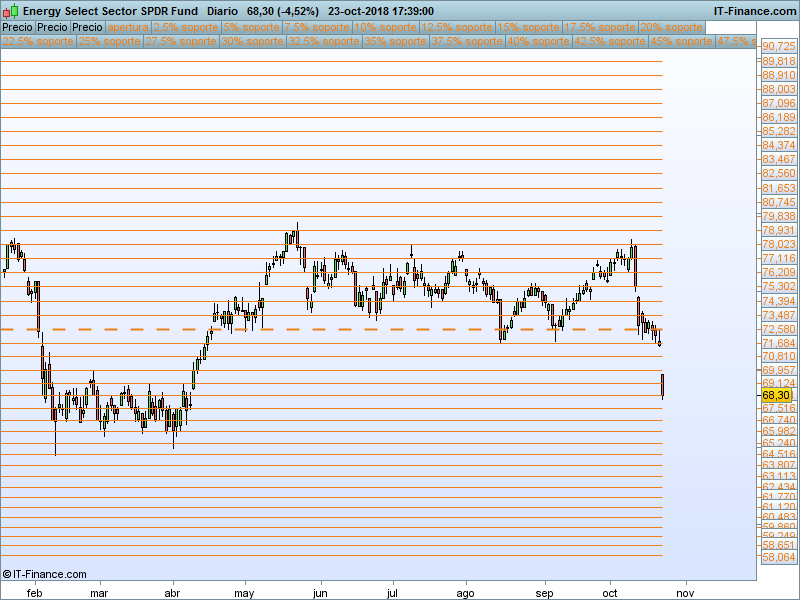This screenshot has height=600, width=800.
Task: Click the mar month label on time axis
Action: pos(99,593)
